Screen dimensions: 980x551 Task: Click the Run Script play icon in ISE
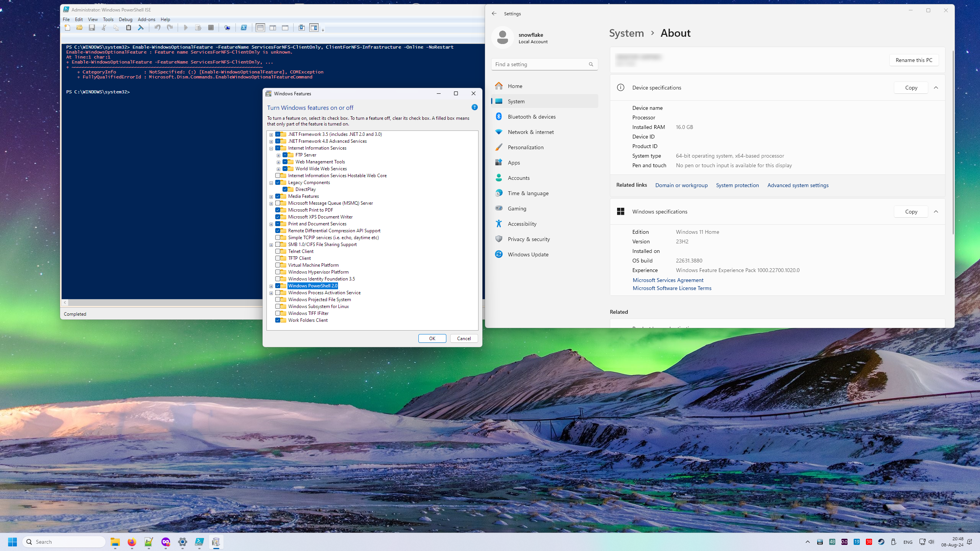pos(186,28)
